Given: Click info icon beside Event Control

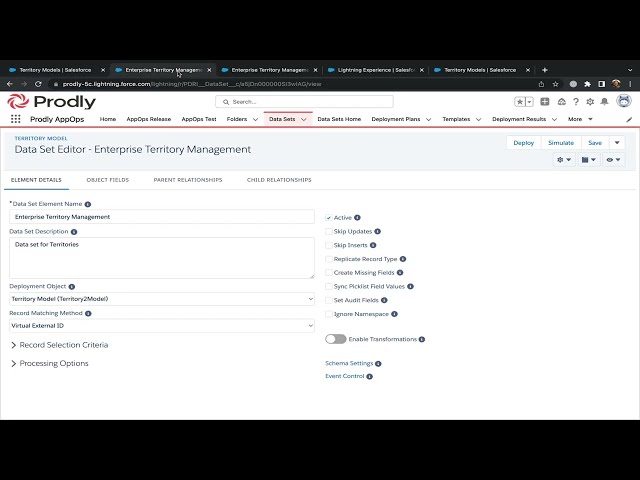Looking at the screenshot, I should pyautogui.click(x=369, y=376).
